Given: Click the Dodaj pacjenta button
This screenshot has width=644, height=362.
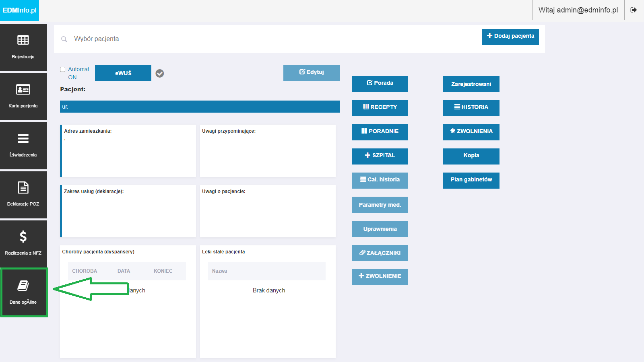Looking at the screenshot, I should [x=510, y=37].
